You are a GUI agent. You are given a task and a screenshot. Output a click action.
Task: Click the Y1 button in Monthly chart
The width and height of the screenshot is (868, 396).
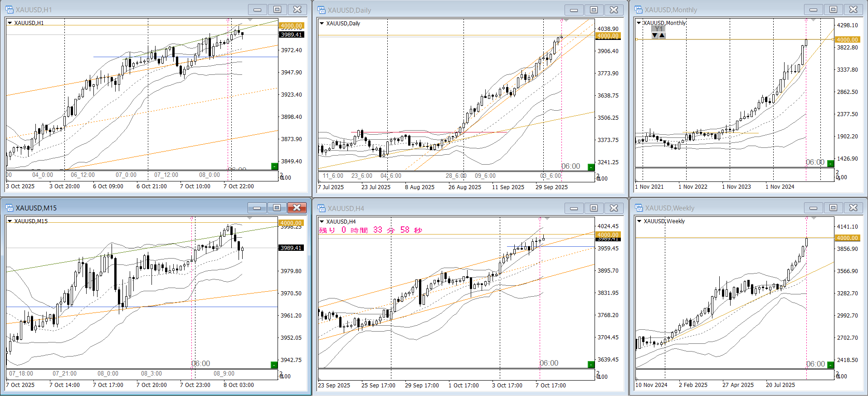click(658, 29)
